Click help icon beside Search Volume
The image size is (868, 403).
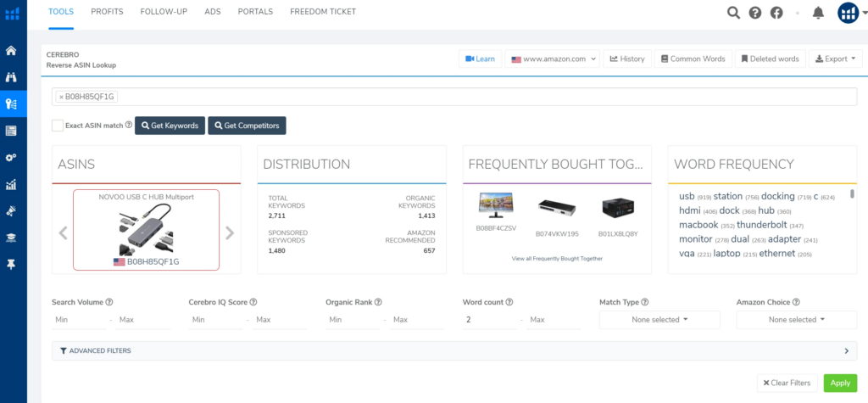coord(109,302)
